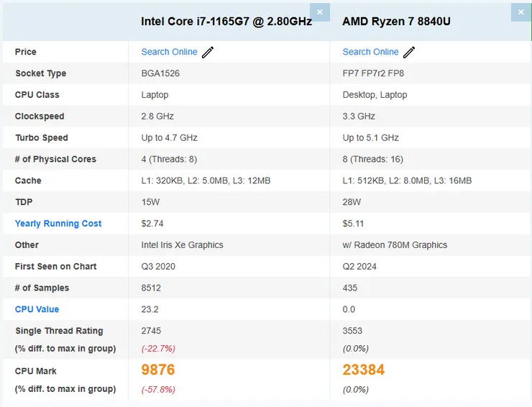
Task: Select the Socket Type row label
Action: click(41, 73)
